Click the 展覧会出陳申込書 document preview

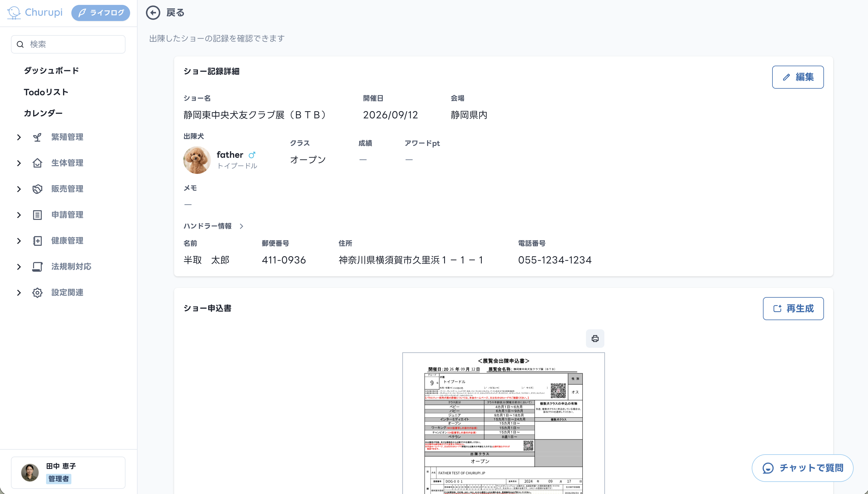[x=503, y=423]
